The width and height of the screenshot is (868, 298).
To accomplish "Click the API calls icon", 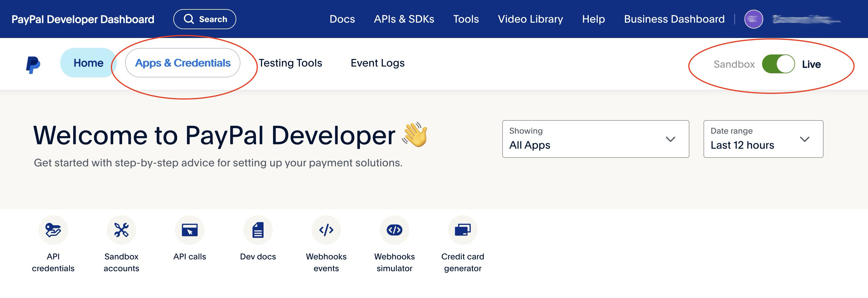I will [190, 230].
